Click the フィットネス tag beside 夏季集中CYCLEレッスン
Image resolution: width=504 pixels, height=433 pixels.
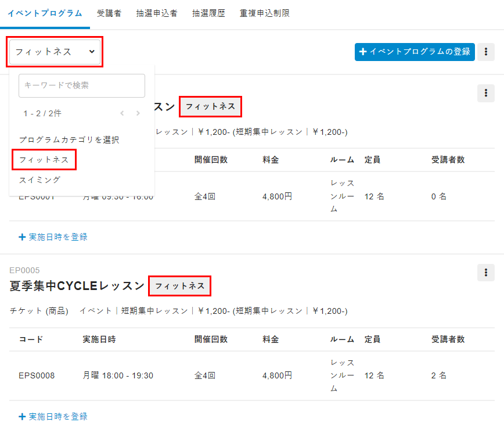pos(180,286)
